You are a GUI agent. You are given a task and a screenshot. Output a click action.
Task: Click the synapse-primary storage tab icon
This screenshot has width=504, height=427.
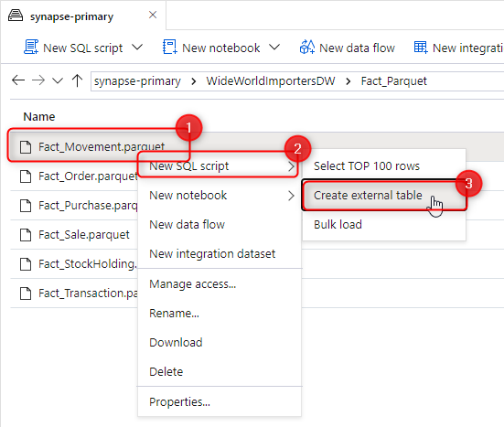point(16,16)
